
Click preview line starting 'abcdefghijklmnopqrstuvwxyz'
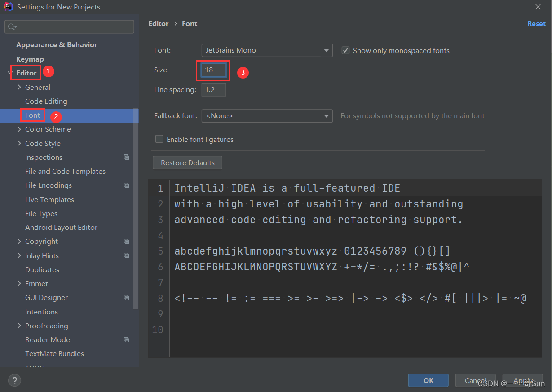click(312, 251)
